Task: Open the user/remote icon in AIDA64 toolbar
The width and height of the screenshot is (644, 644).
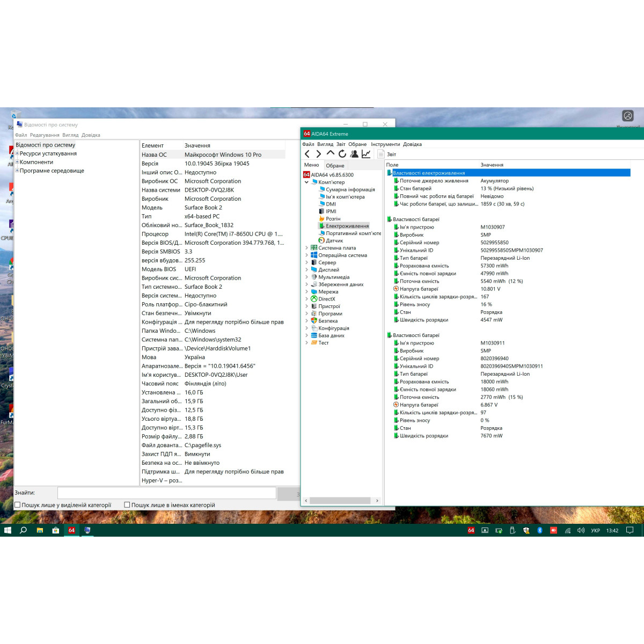Action: point(354,154)
